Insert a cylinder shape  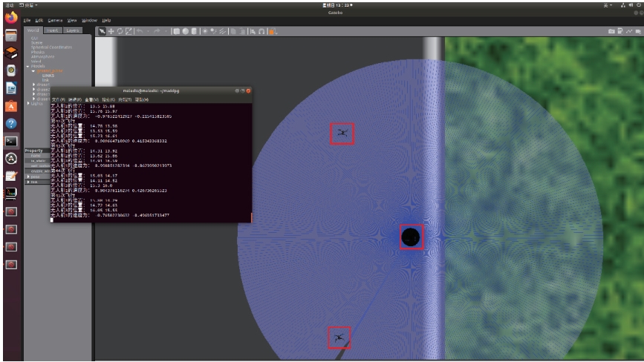tap(194, 31)
